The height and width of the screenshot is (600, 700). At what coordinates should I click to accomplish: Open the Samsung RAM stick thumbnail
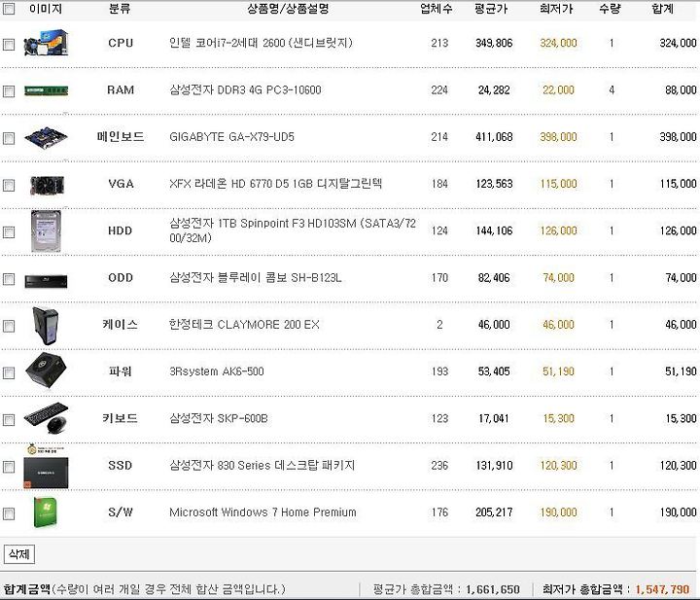click(x=46, y=91)
